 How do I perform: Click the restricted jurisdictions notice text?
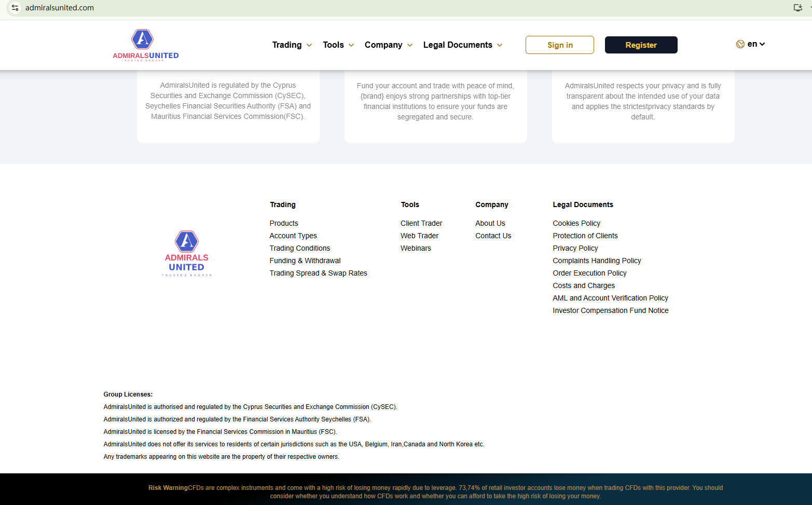click(x=294, y=444)
